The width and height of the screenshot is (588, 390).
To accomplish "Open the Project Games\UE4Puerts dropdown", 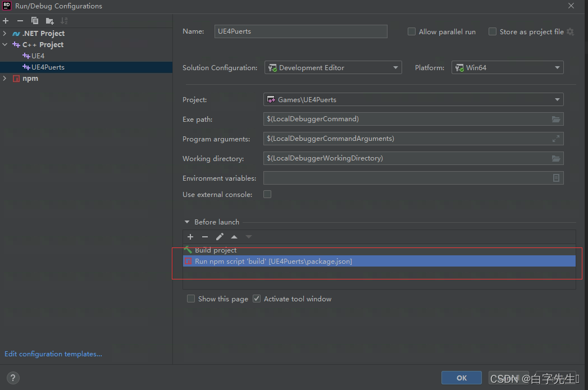I will pyautogui.click(x=413, y=100).
